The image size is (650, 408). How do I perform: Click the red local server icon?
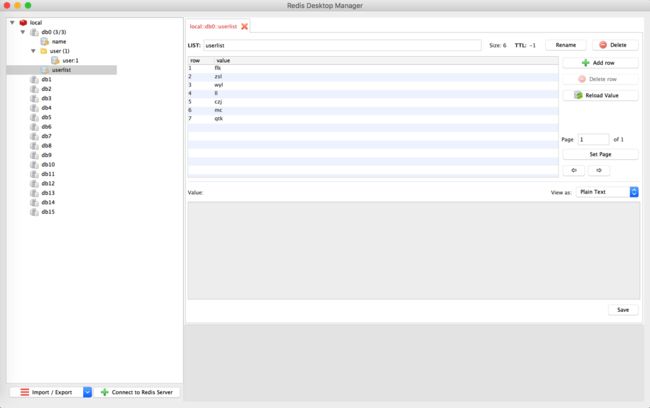(23, 22)
